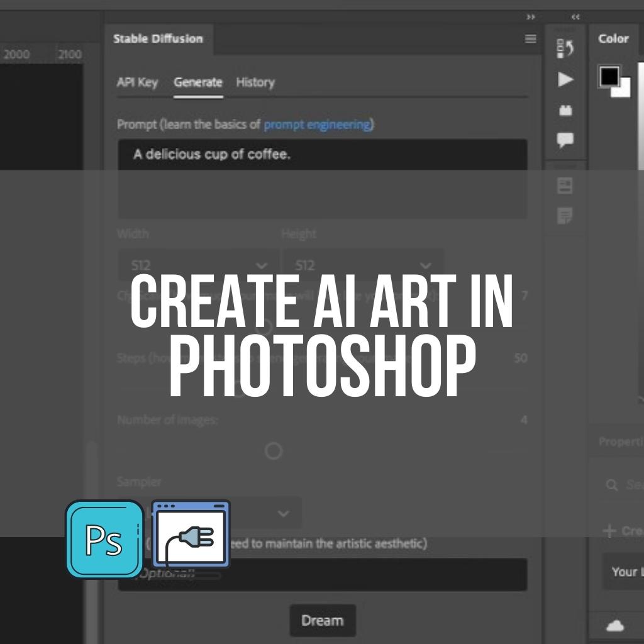Open the Comments speech bubble icon
644x644 pixels.
click(565, 140)
